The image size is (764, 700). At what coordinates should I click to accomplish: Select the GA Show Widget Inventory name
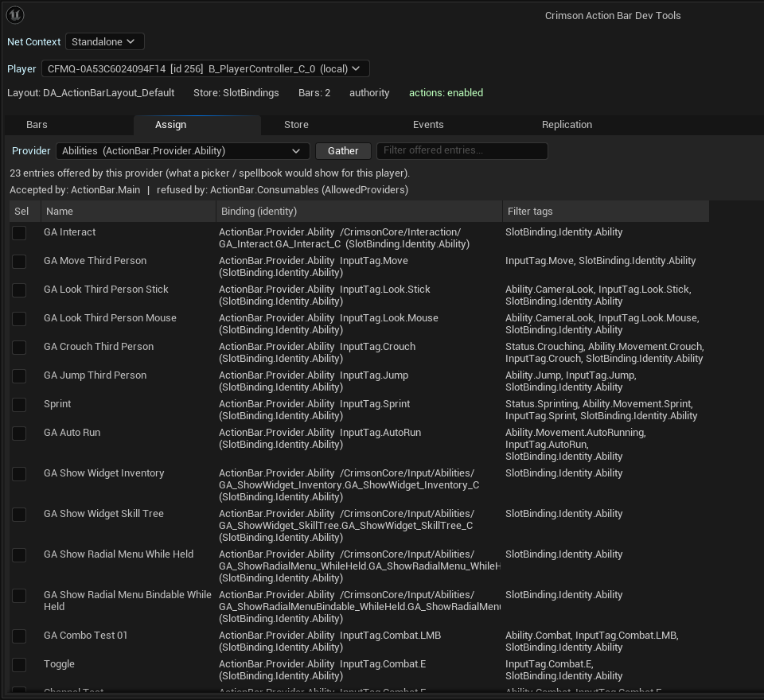coord(103,473)
